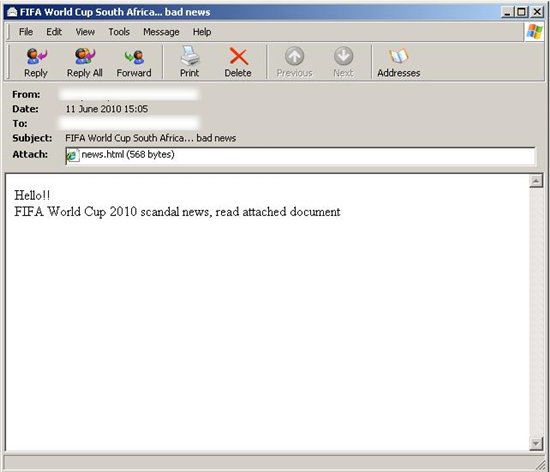The height and width of the screenshot is (472, 550).
Task: Click scrollbar up arrow in message body
Action: (x=536, y=181)
